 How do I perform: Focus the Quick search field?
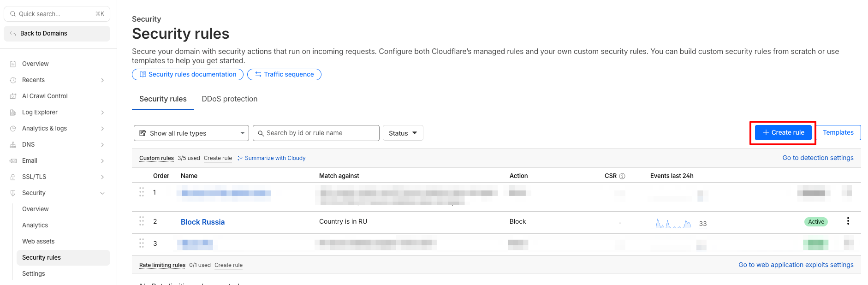(x=57, y=14)
